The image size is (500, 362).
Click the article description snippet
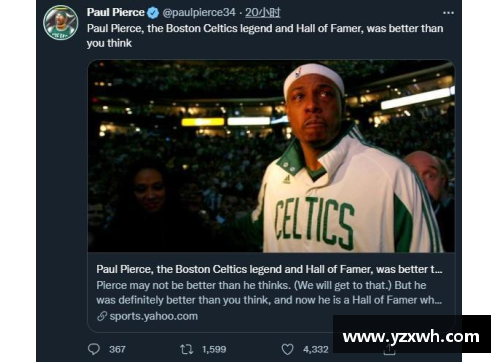coord(269,293)
